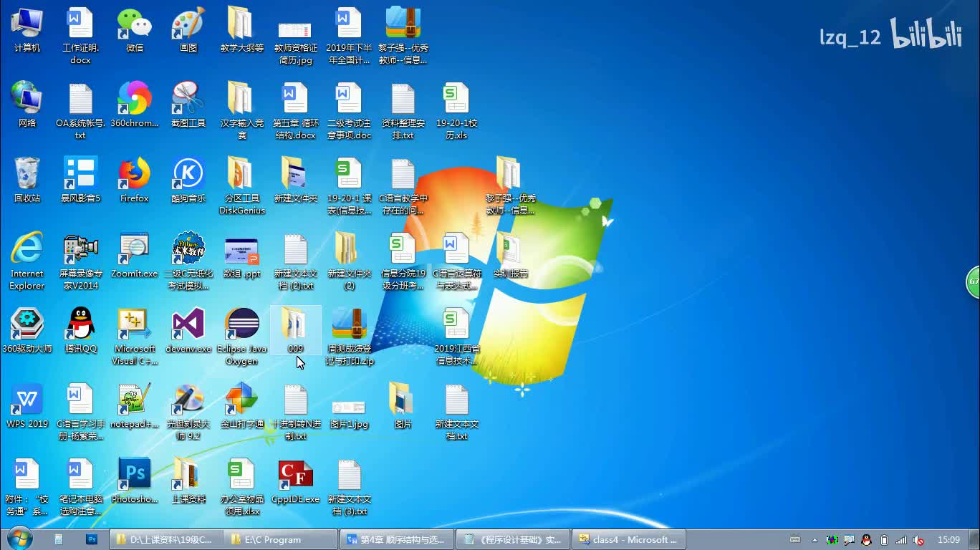Open the notepad++ desktop shortcut
The height and width of the screenshot is (550, 980).
coord(134,400)
